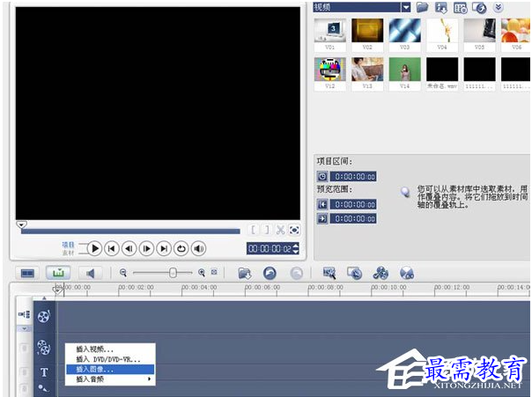Click the preview range end timecode field
The width and height of the screenshot is (532, 397).
coord(353,218)
